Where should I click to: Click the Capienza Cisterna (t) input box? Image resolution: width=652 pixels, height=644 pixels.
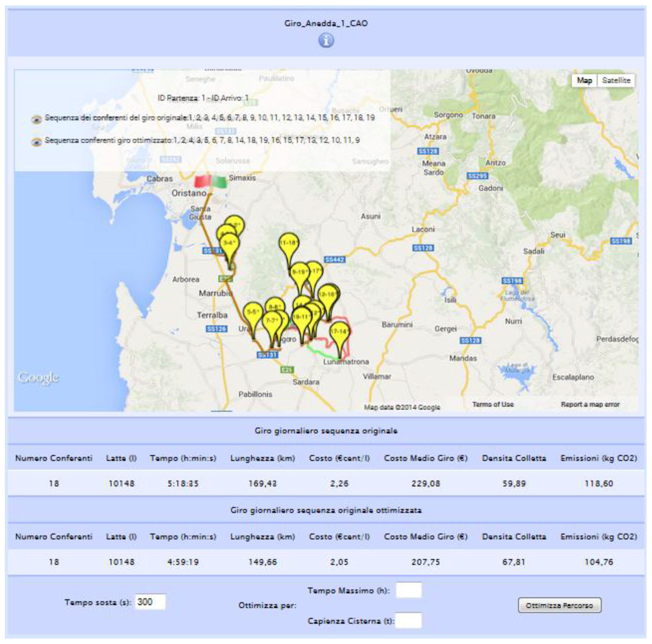[408, 620]
